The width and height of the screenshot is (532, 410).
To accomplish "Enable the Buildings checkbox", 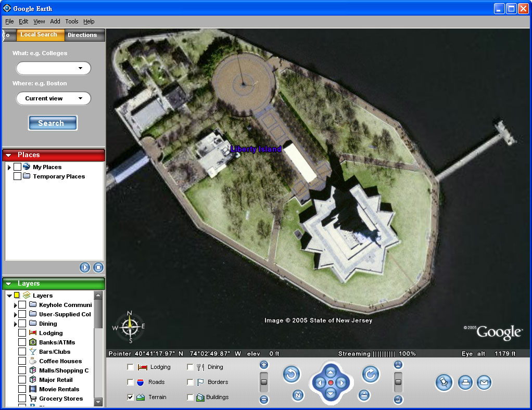I will click(x=190, y=397).
